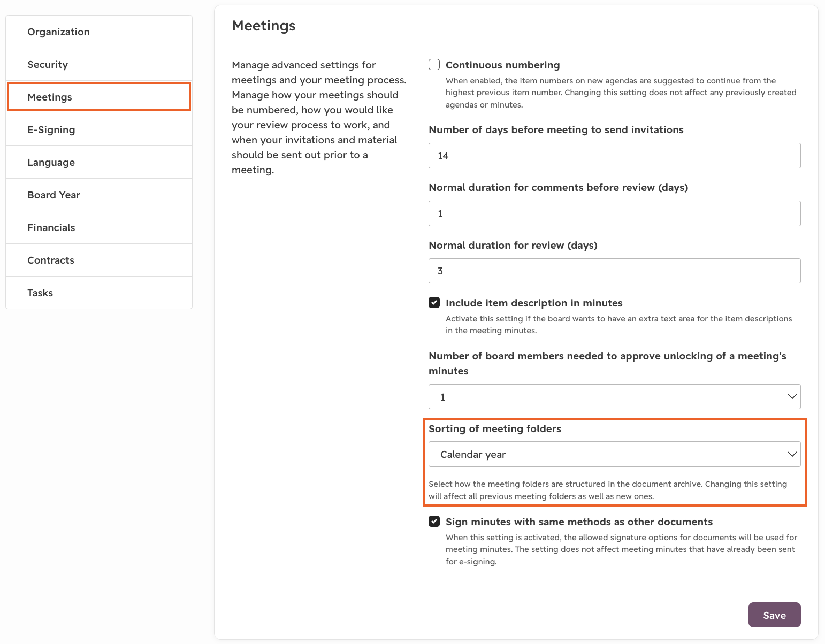Open the Organization settings section

pos(99,32)
